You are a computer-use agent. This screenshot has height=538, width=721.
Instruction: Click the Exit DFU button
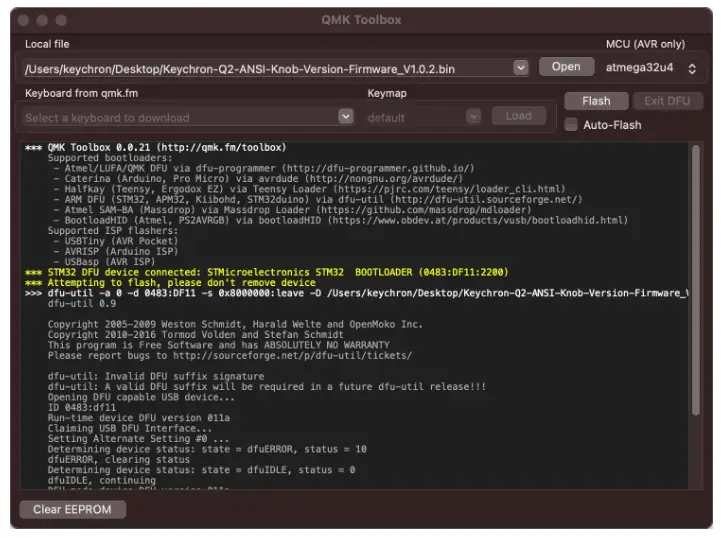point(667,101)
